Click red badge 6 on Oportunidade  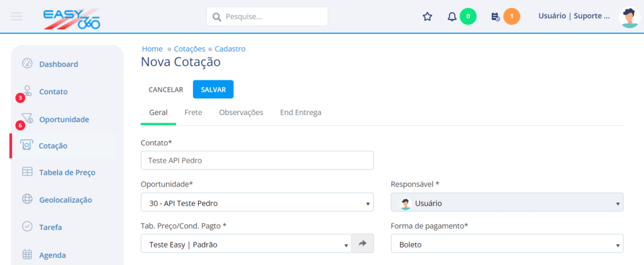click(20, 126)
